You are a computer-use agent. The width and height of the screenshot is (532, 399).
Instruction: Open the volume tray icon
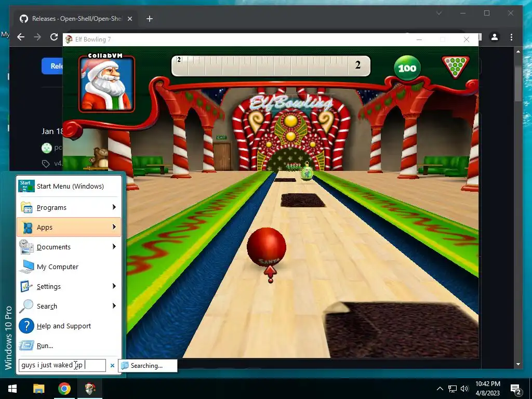pos(465,389)
